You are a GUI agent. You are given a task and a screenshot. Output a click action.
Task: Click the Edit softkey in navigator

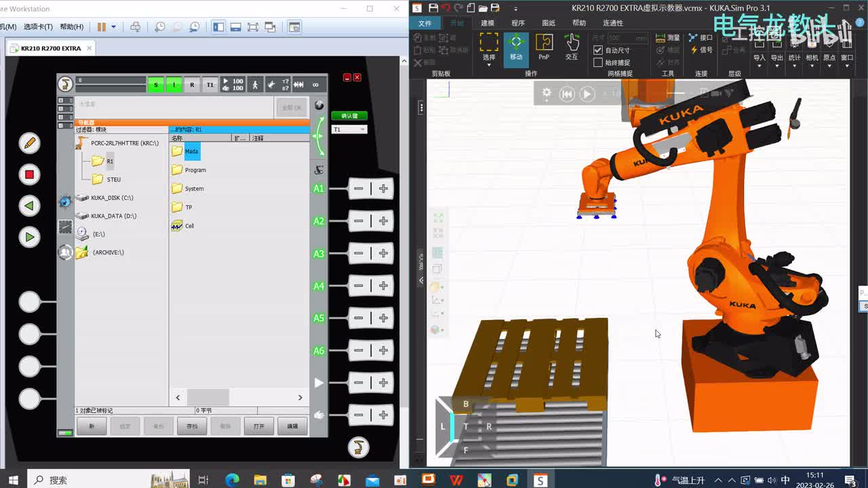[292, 426]
